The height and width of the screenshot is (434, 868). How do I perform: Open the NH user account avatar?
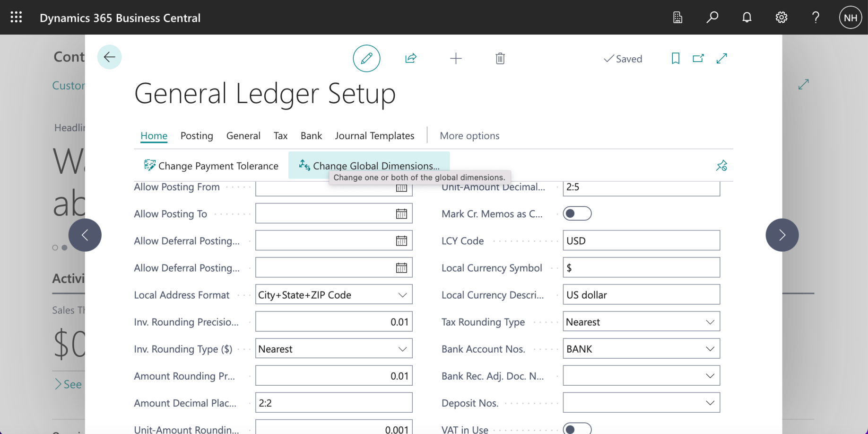pos(850,18)
